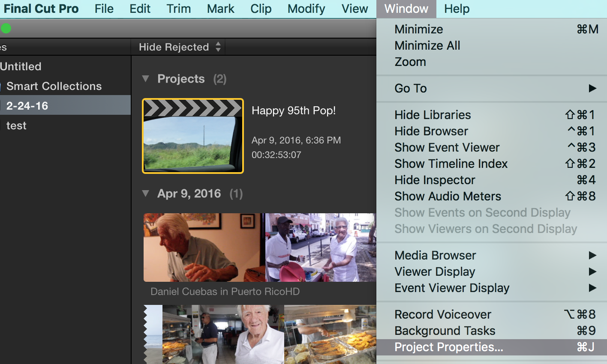Select Hide Inspector
The image size is (607, 364).
click(x=492, y=180)
